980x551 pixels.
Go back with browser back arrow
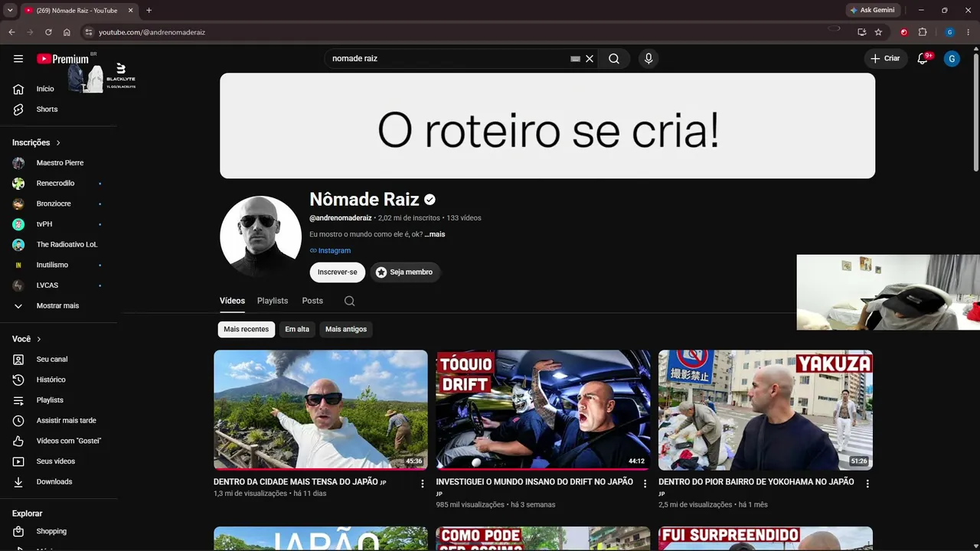11,32
